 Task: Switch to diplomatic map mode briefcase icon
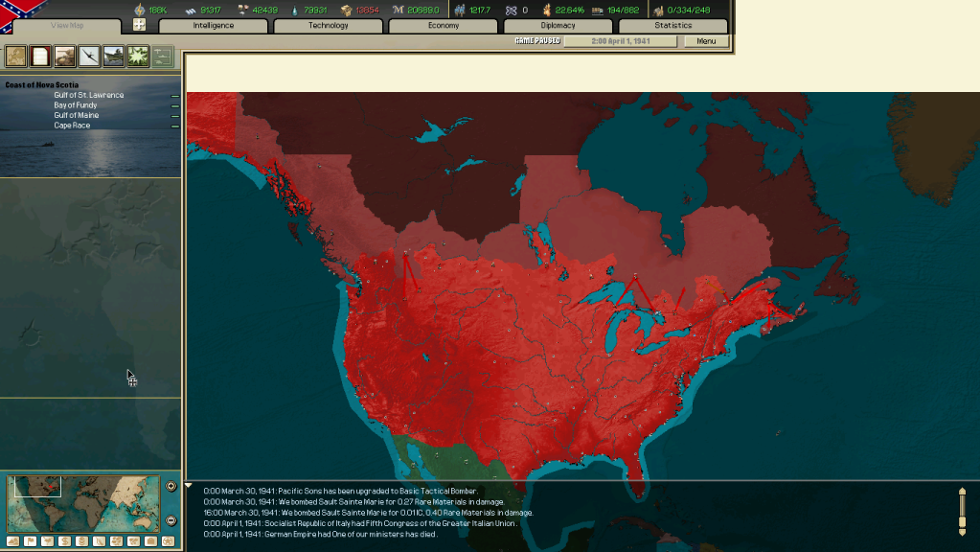coord(150,541)
